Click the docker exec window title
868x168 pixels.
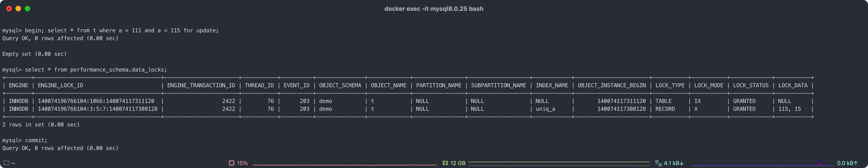pyautogui.click(x=434, y=9)
